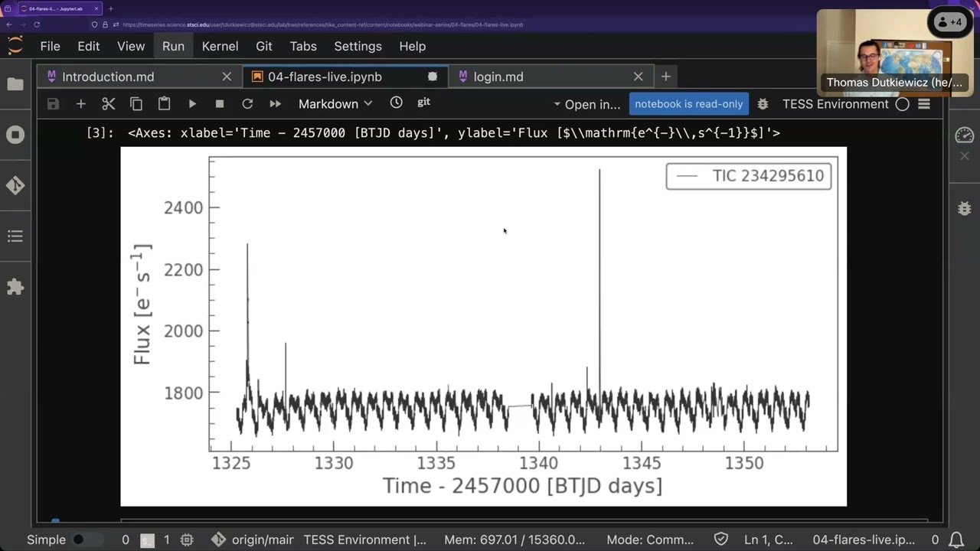The height and width of the screenshot is (551, 980).
Task: Open the Git sidebar panel
Action: click(15, 186)
